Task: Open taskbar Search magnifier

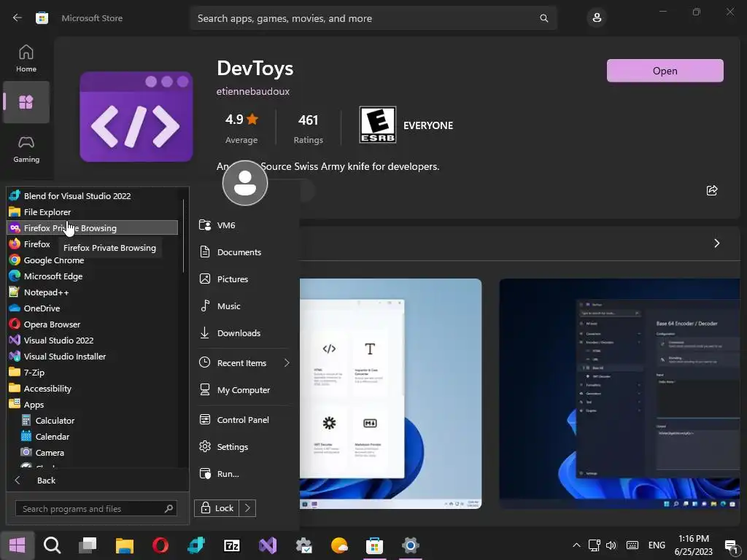Action: pos(52,545)
